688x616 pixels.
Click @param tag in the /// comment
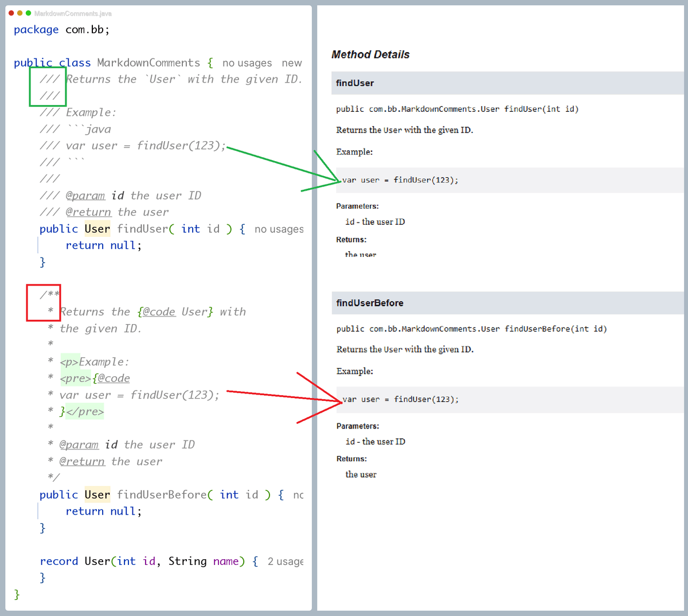[85, 196]
